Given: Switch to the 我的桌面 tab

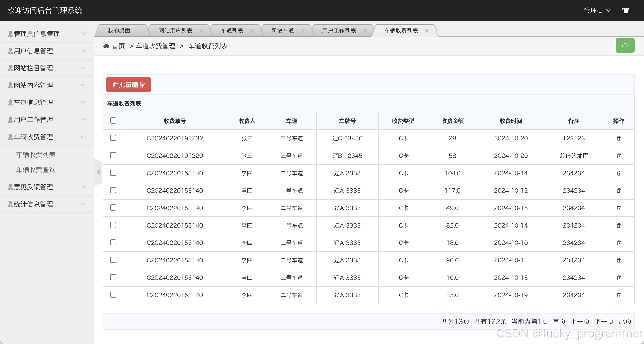Looking at the screenshot, I should [119, 31].
